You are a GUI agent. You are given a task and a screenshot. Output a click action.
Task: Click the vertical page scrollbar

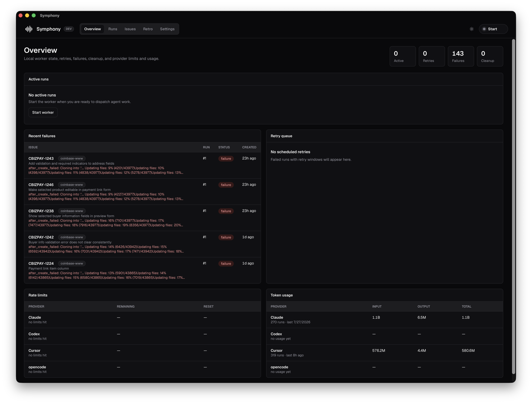[x=513, y=206]
